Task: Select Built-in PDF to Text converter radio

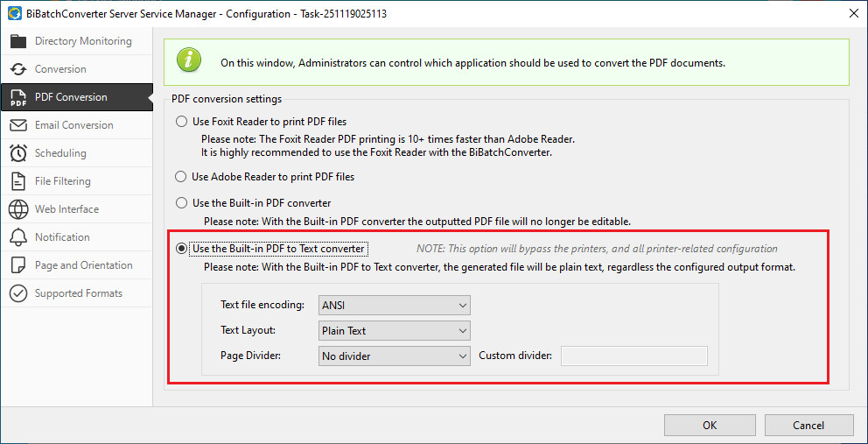Action: coord(182,249)
